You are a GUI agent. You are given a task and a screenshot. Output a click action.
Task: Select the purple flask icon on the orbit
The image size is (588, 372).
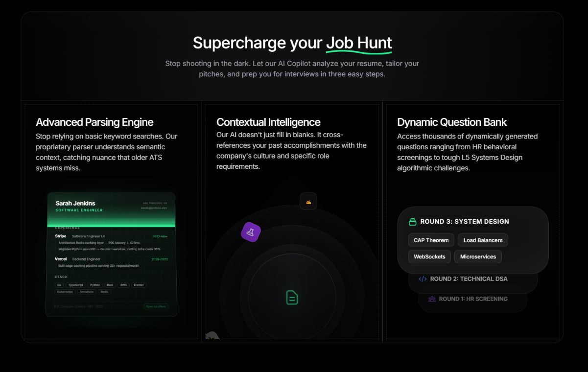click(x=251, y=232)
